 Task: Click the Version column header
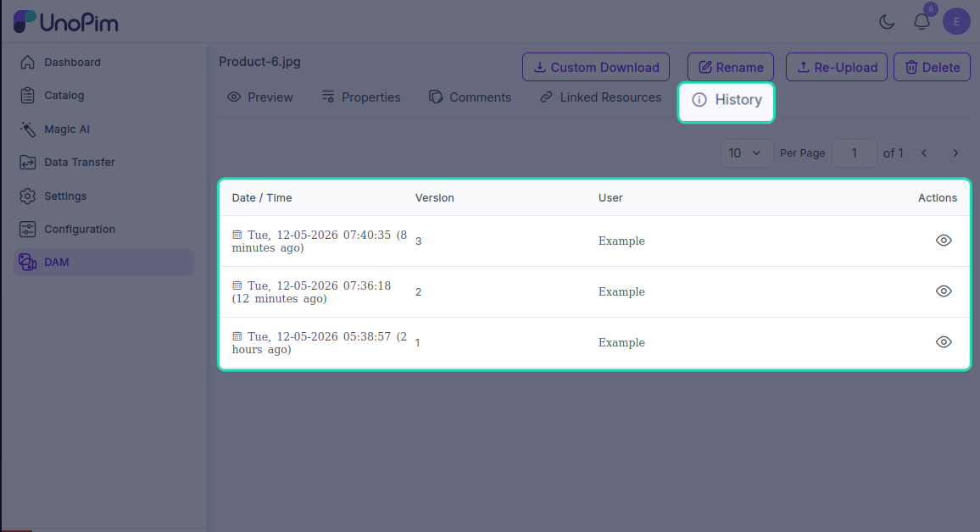pos(434,198)
